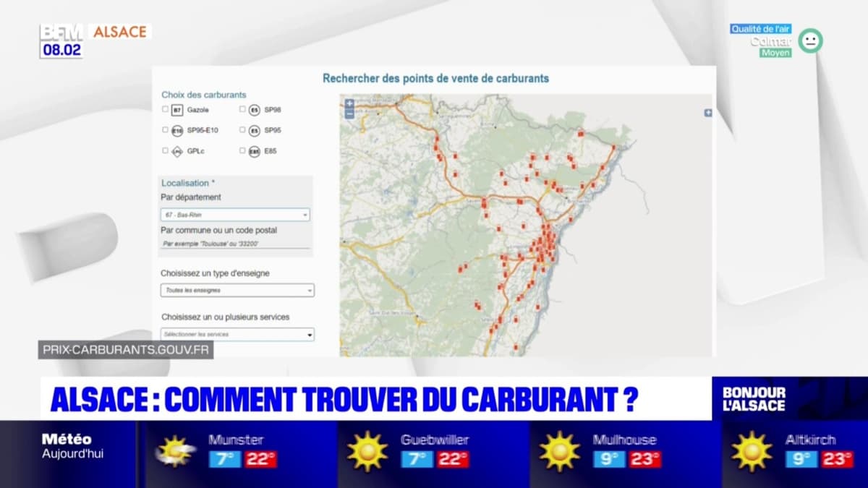
Task: Click the PRIX-CARBURANTS.GOUV.FR source caption
Action: pyautogui.click(x=126, y=350)
